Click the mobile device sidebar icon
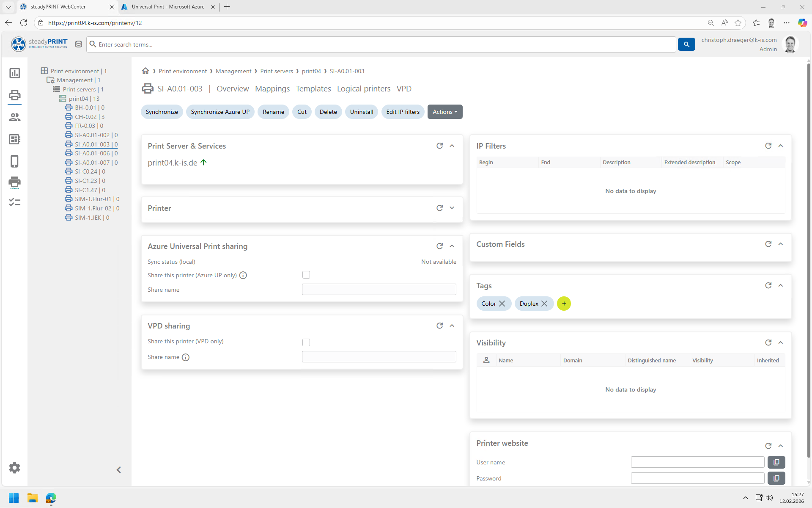The height and width of the screenshot is (508, 812). coord(14,161)
